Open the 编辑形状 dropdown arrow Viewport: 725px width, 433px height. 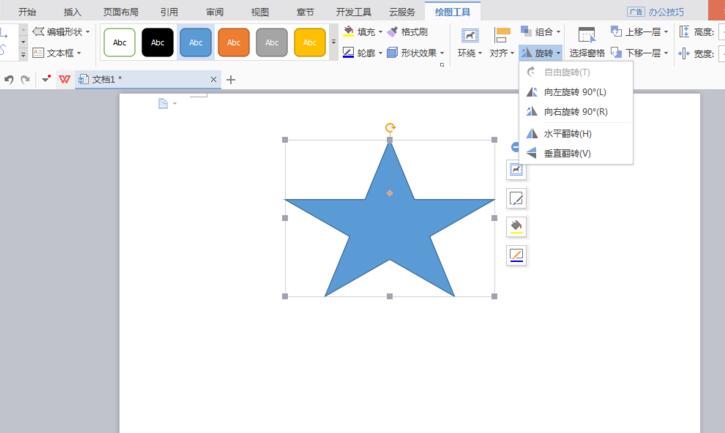coord(87,32)
